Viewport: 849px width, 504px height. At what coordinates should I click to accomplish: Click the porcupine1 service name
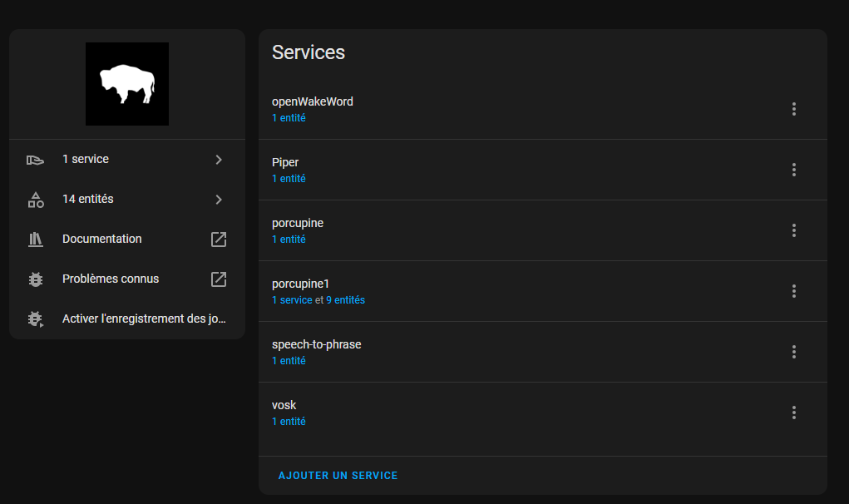pyautogui.click(x=300, y=284)
